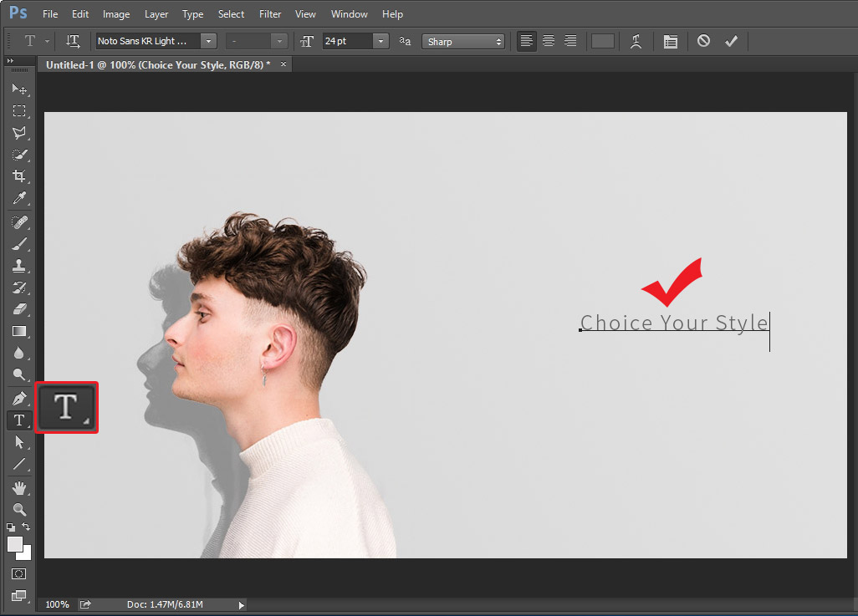Expand the status bar info arrow
The height and width of the screenshot is (616, 858).
[x=242, y=605]
